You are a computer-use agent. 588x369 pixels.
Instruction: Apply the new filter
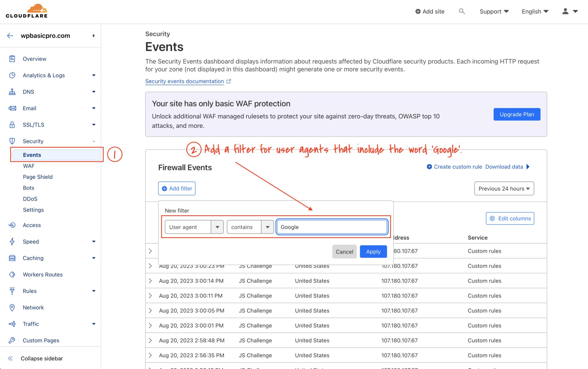[x=373, y=251]
